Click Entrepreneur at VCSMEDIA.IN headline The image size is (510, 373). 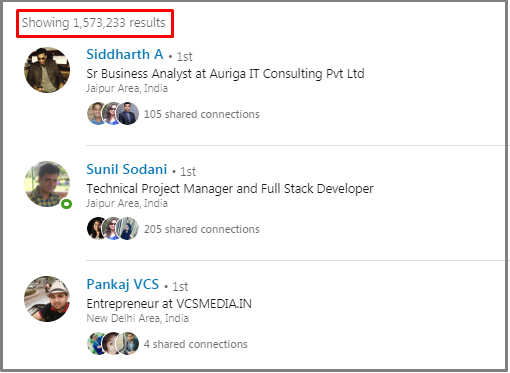point(169,304)
